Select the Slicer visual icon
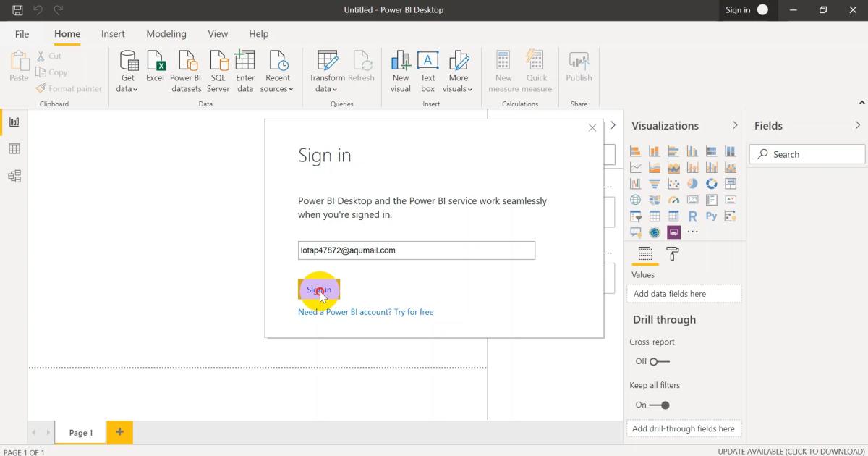The width and height of the screenshot is (868, 456). 636,216
